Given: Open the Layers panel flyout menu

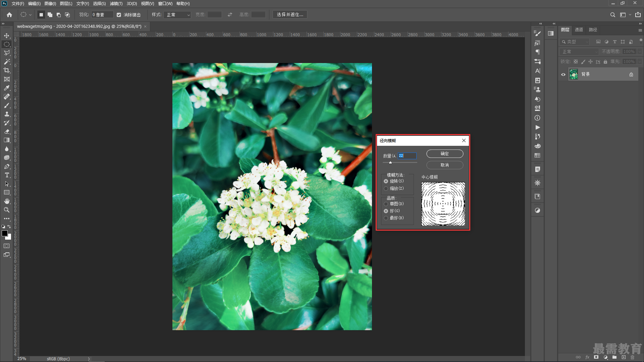Looking at the screenshot, I should coord(640,30).
